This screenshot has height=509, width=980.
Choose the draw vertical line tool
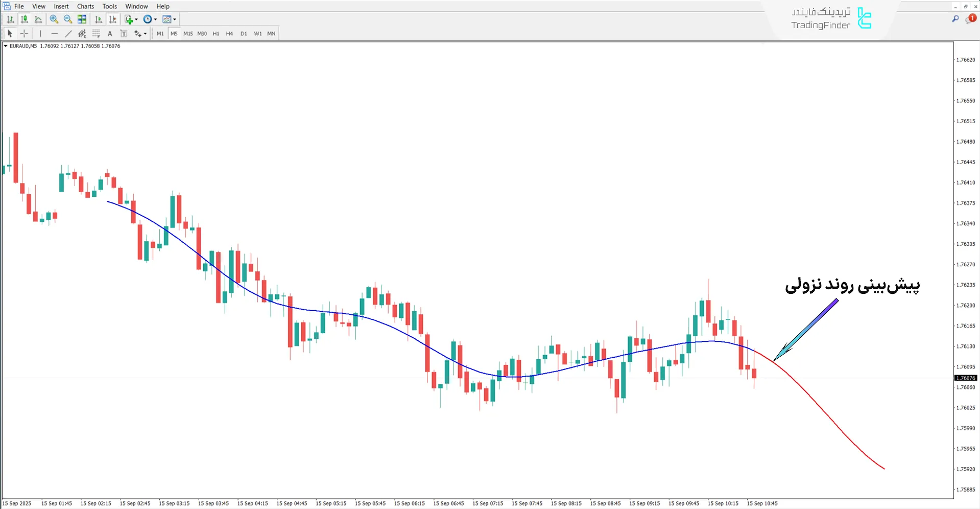[x=40, y=34]
